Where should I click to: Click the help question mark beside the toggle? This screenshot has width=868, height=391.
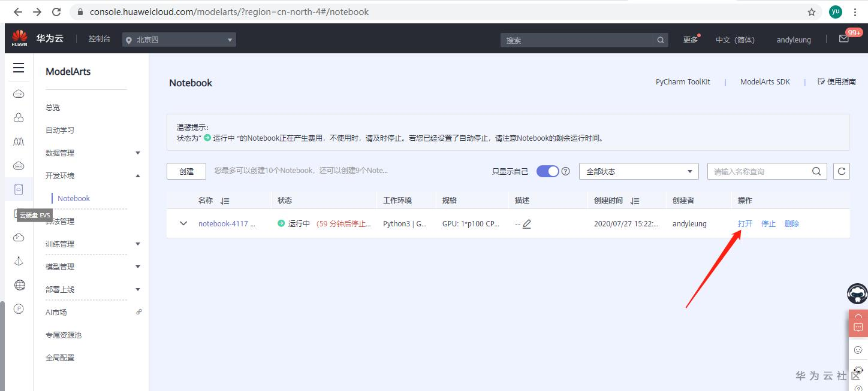[x=565, y=171]
